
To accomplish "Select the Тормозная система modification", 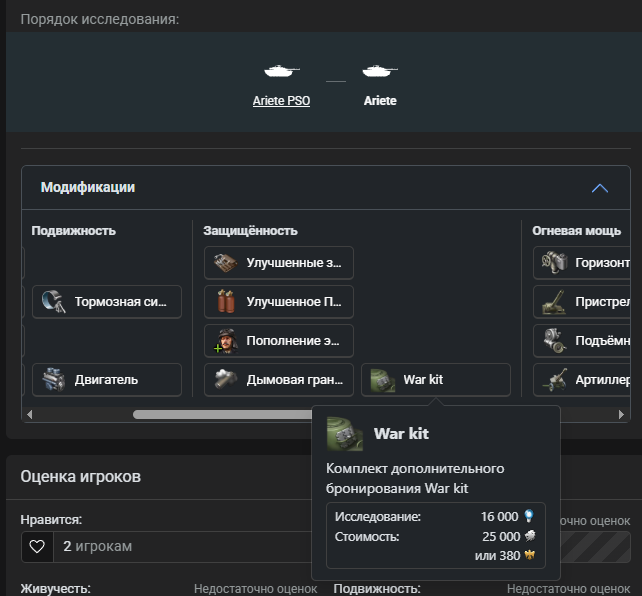I will [x=107, y=302].
